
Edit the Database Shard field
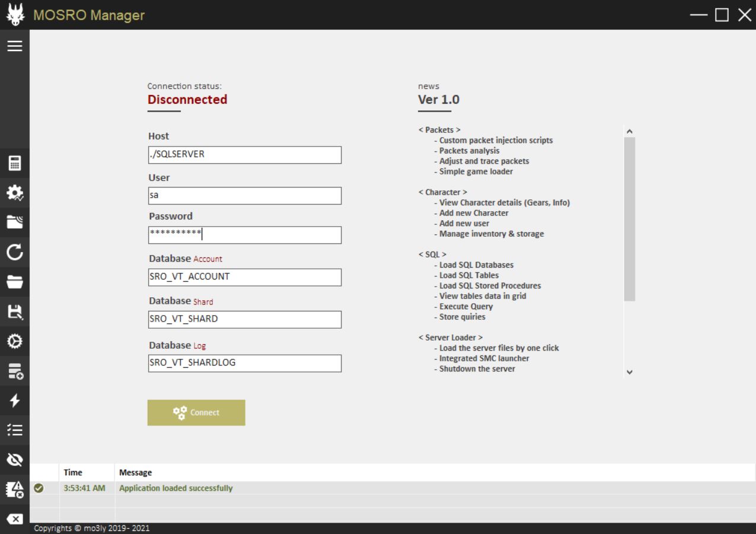[x=245, y=319]
